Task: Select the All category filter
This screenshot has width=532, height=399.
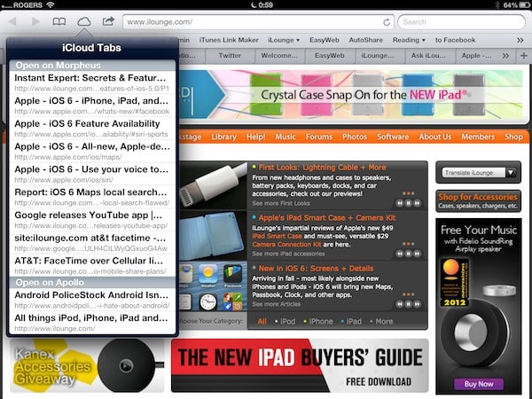Action: click(x=262, y=321)
